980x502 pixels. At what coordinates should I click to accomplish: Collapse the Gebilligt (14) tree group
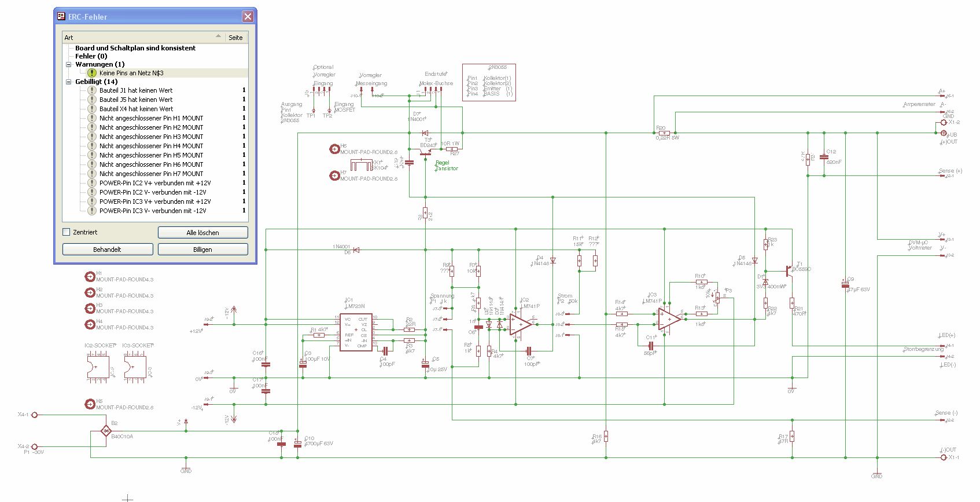pyautogui.click(x=68, y=82)
